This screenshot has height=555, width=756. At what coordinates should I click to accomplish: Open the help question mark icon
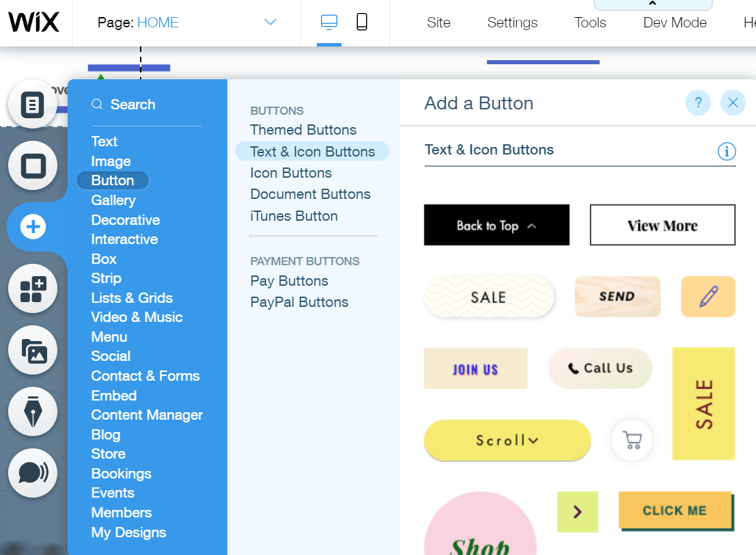coord(698,103)
